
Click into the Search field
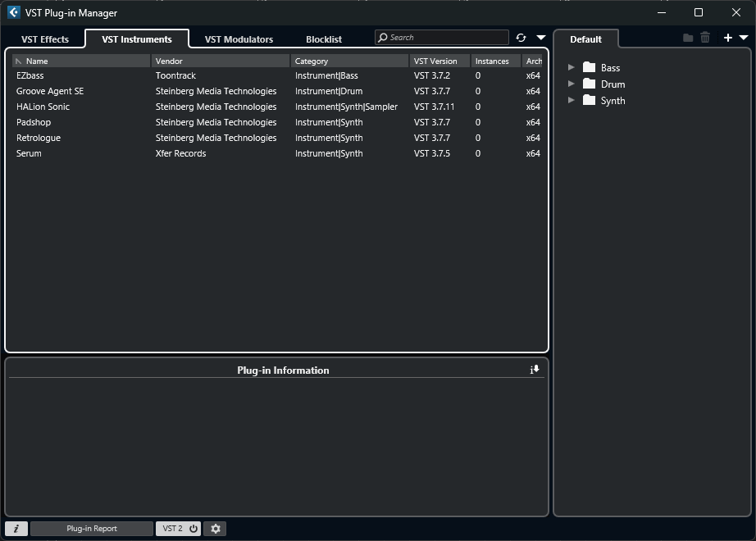point(442,38)
